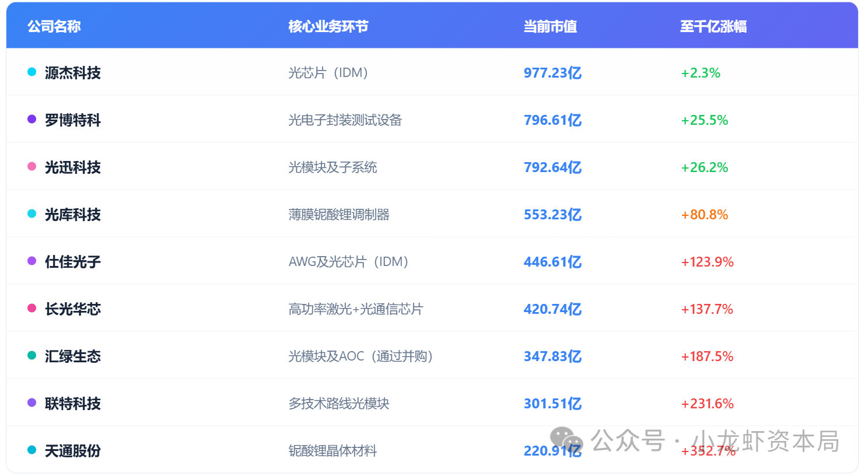Select the 核心业务环节 column header
Screen dimensions: 868x476
328,26
